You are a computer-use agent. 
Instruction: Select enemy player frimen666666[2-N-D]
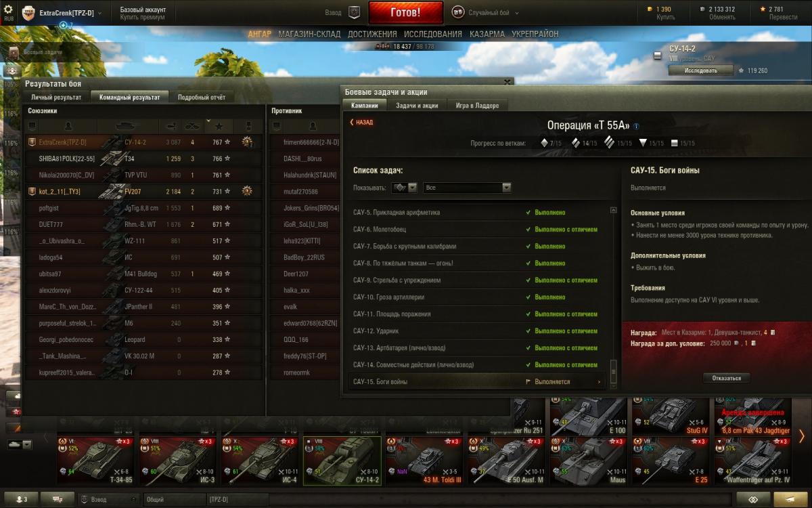pyautogui.click(x=311, y=142)
